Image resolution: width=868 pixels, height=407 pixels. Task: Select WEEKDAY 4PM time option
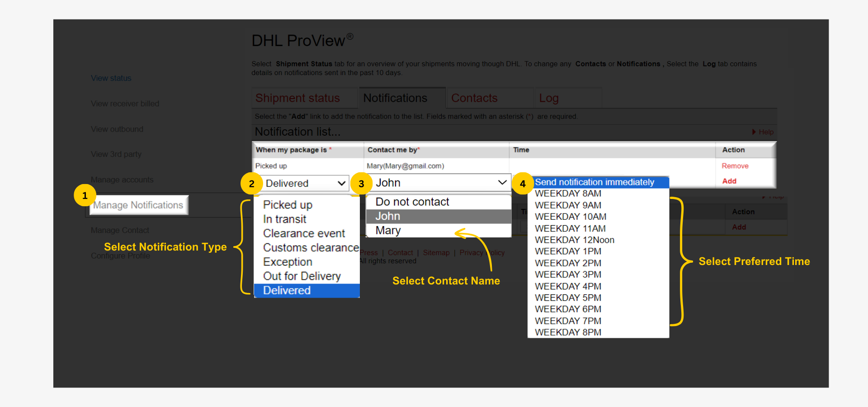[x=599, y=286]
